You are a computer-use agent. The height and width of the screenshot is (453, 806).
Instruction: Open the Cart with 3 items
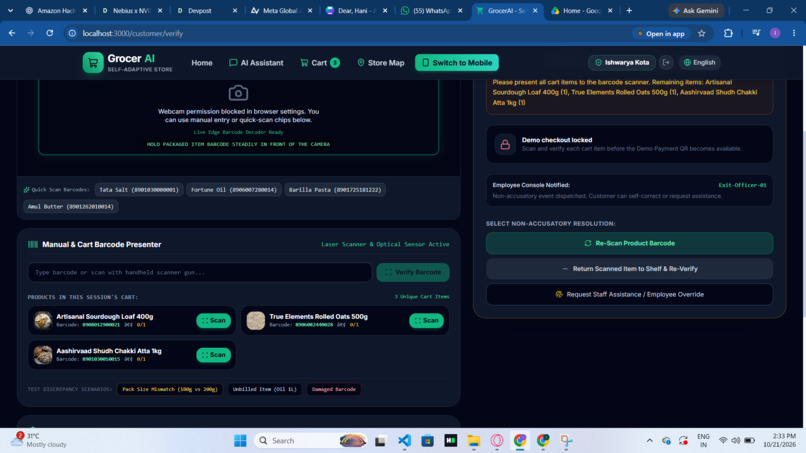[x=320, y=63]
